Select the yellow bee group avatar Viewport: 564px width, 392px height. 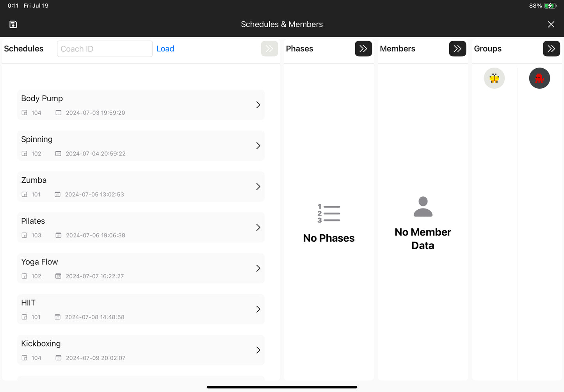coord(494,78)
